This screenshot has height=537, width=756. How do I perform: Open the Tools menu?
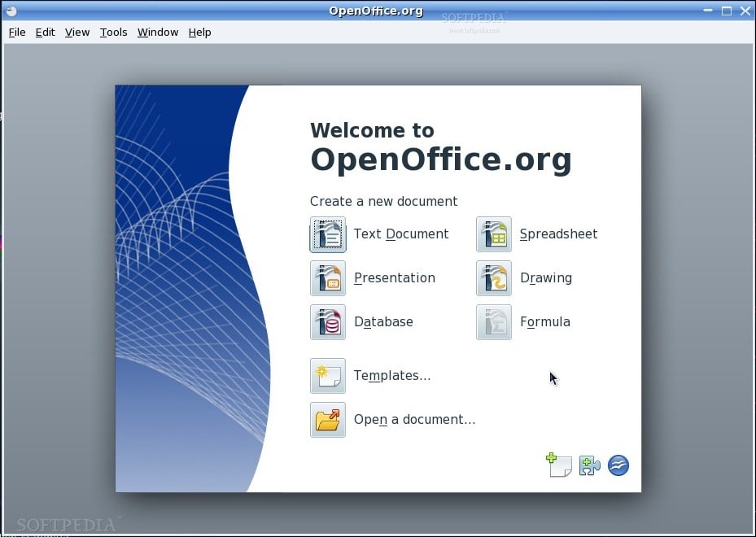coord(112,32)
